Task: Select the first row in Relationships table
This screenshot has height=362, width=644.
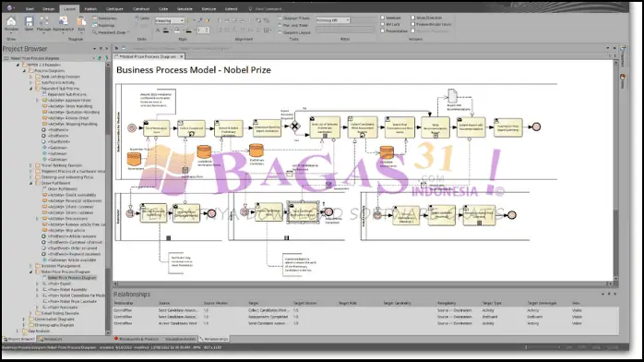Action: coord(365,310)
